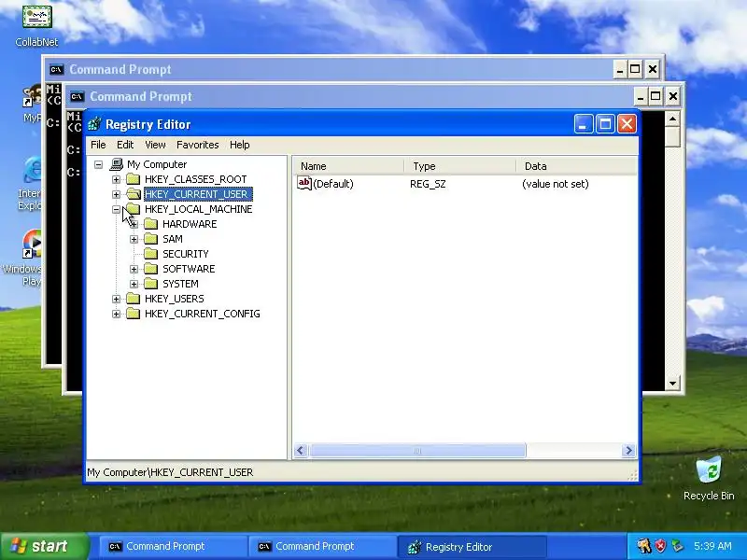The image size is (747, 560).
Task: Click the Start button
Action: click(44, 546)
